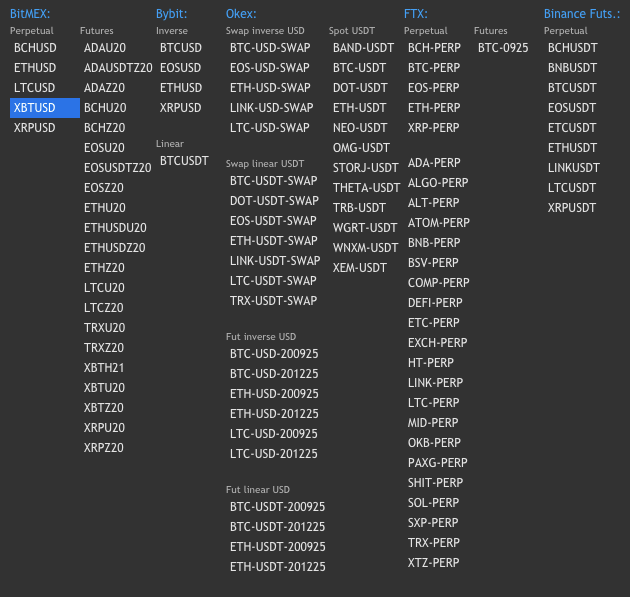Select ETH-USDT-200925 linear future
This screenshot has height=597, width=630.
point(278,547)
